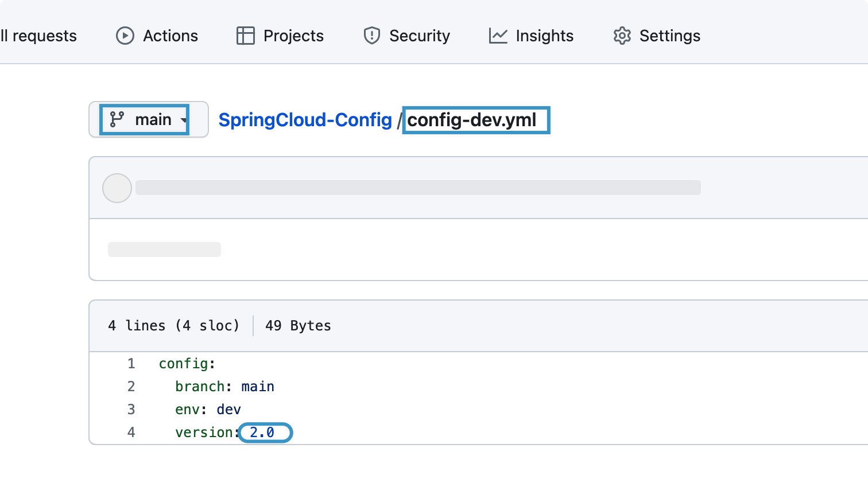Expand the caret arrow next to main
Screen dimensions: 868x483
184,120
